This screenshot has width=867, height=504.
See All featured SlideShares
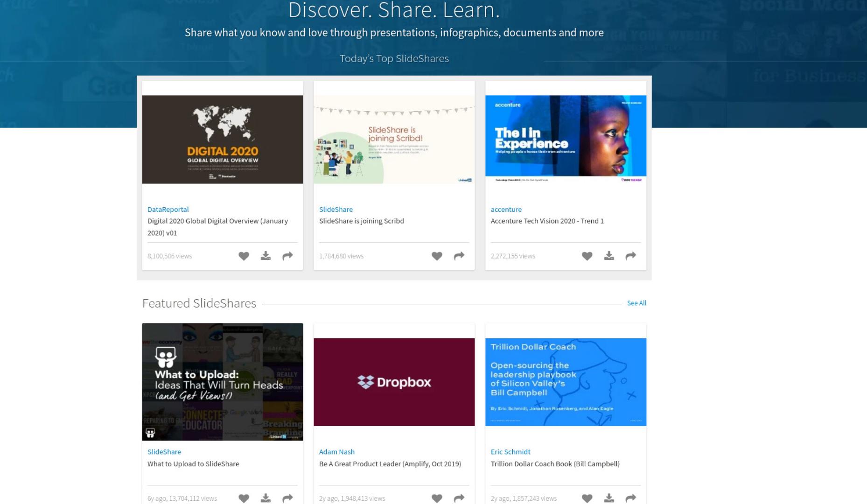click(636, 303)
